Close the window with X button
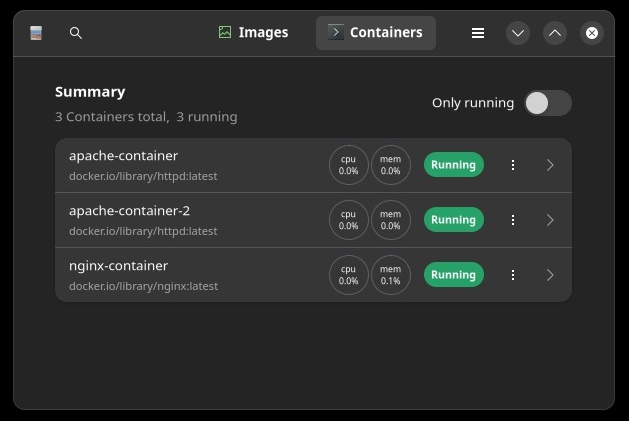The height and width of the screenshot is (421, 629). (592, 33)
